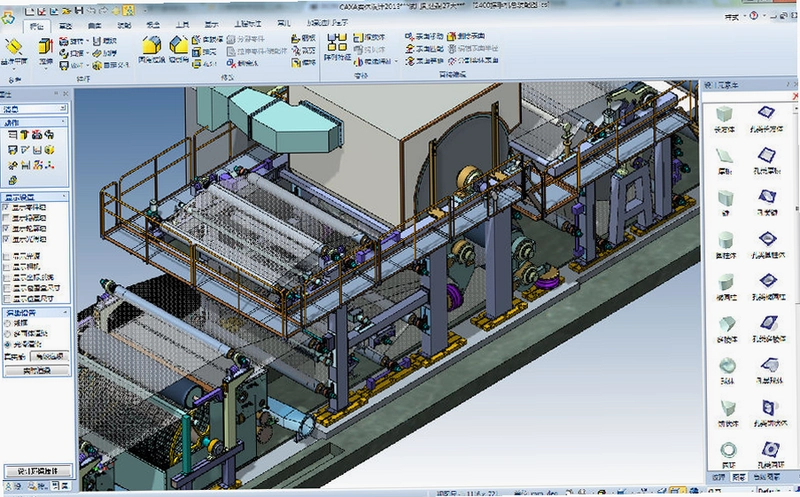Image resolution: width=800 pixels, height=497 pixels.
Task: Click the Save floppy icon in quick access
Action: [x=79, y=10]
